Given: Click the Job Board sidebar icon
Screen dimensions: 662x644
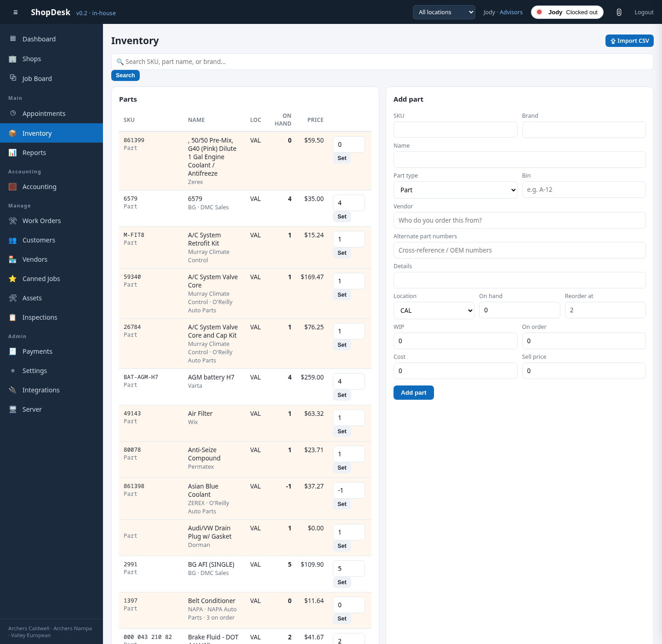Looking at the screenshot, I should point(13,78).
